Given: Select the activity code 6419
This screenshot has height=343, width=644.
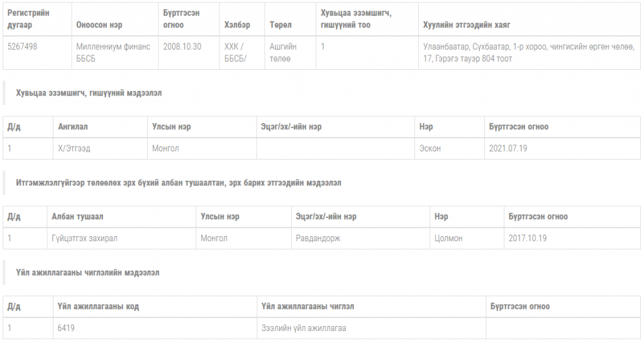Looking at the screenshot, I should coord(66,328).
